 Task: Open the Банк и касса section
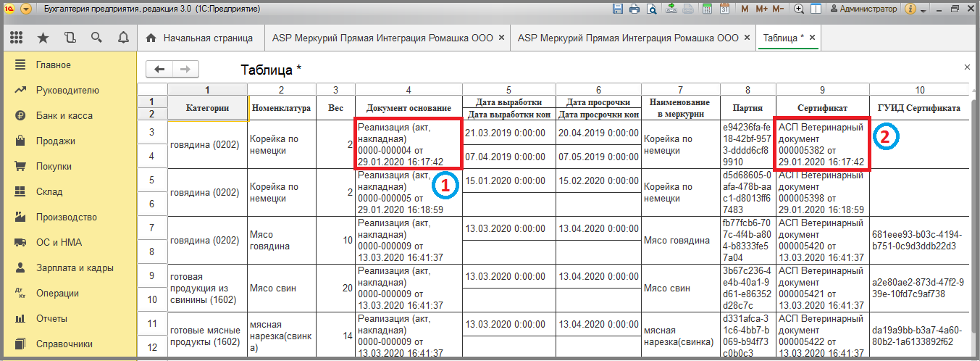69,116
